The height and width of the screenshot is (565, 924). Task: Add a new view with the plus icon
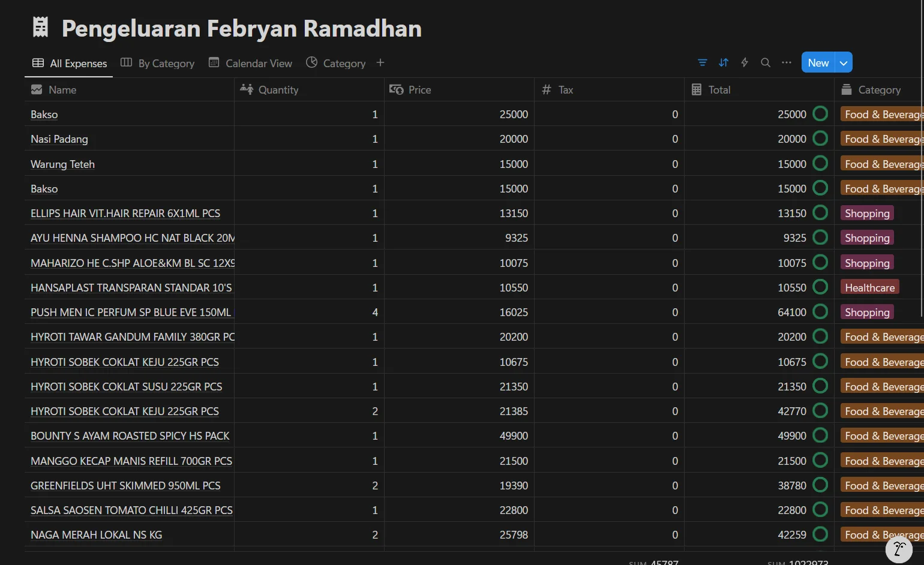click(380, 62)
